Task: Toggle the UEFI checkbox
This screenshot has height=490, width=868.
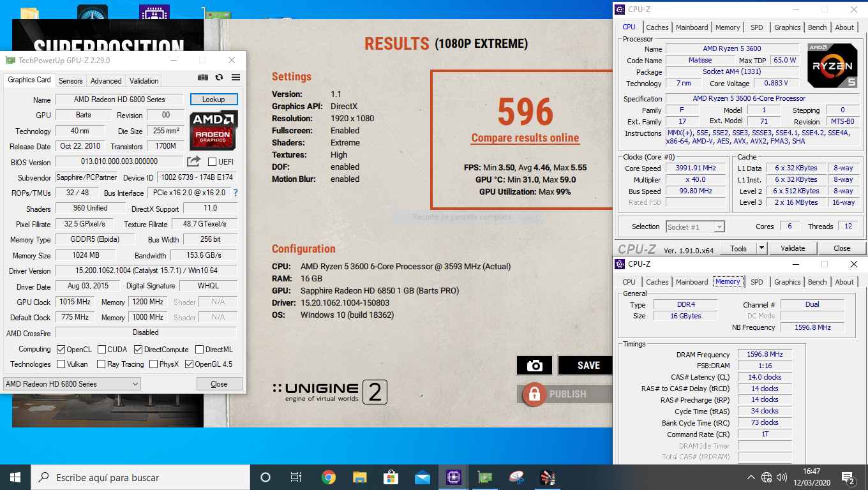Action: pos(213,161)
